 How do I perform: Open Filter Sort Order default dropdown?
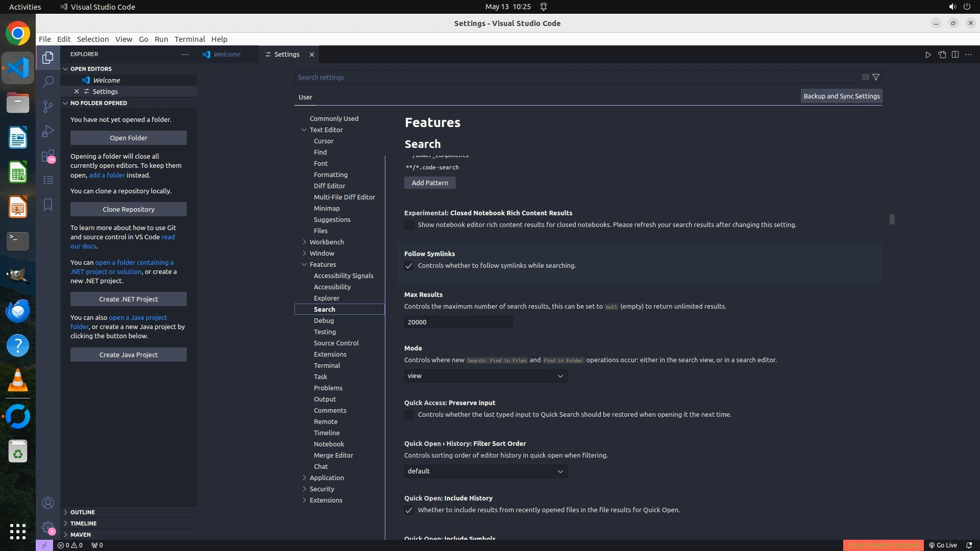click(x=485, y=471)
